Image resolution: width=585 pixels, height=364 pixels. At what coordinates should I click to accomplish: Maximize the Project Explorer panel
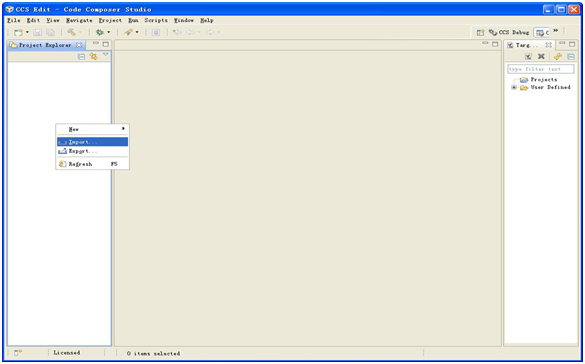pos(106,44)
